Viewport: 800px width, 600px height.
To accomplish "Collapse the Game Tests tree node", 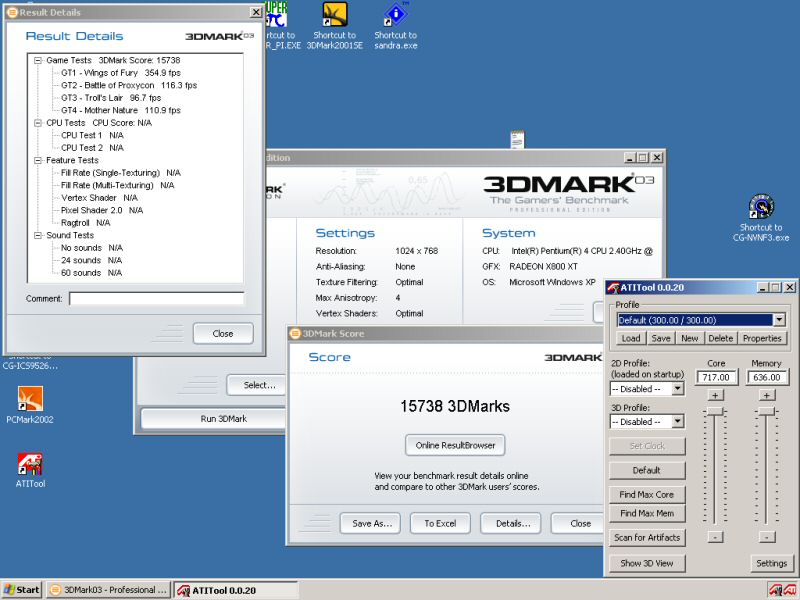I will point(38,60).
